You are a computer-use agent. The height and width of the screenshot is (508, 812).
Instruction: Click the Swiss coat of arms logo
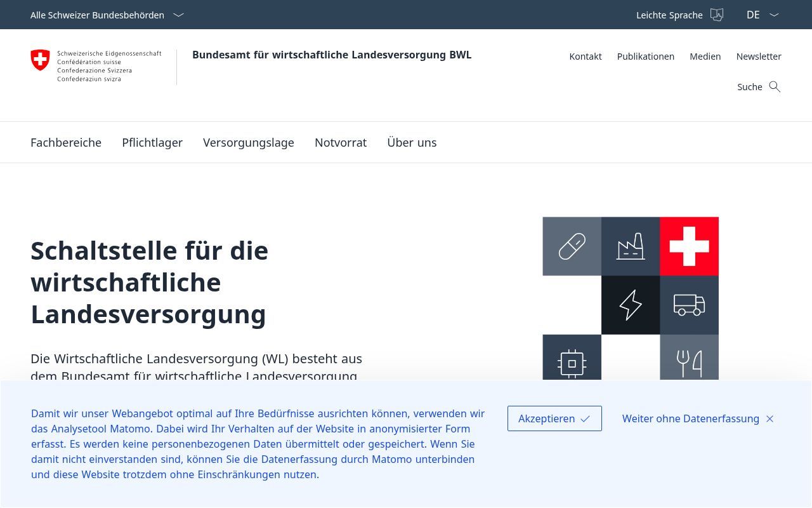[x=40, y=60]
